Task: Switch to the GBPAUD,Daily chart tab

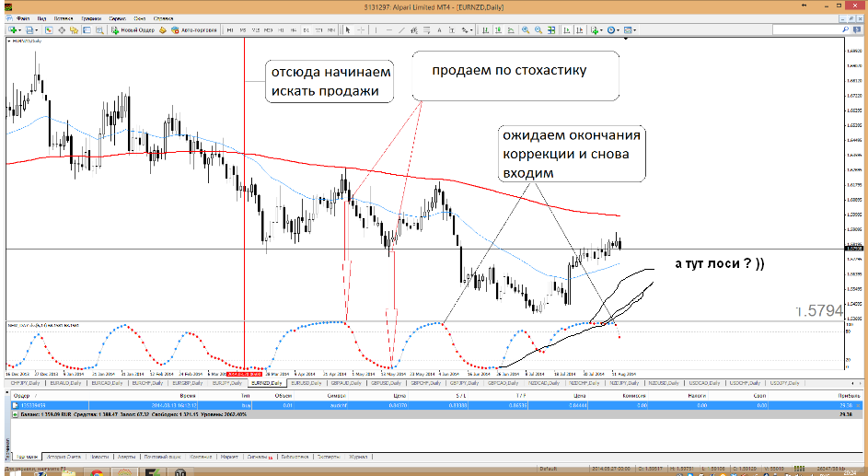Action: click(345, 383)
